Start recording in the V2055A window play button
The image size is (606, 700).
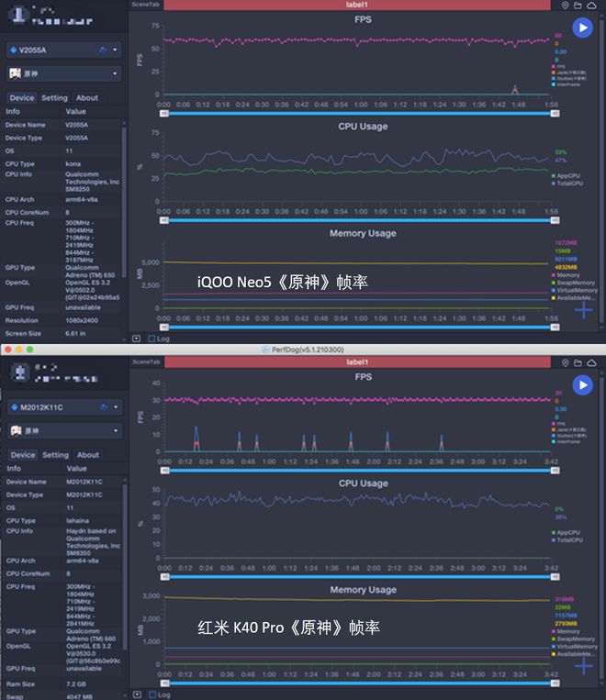(583, 28)
